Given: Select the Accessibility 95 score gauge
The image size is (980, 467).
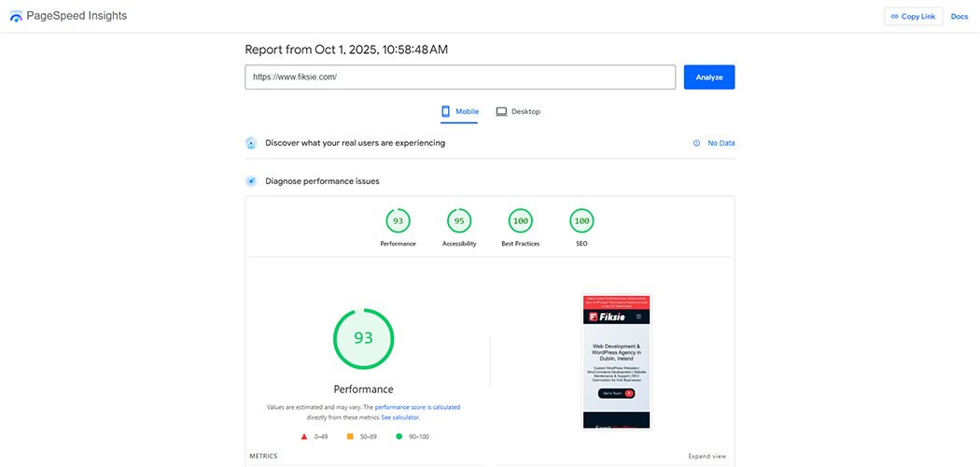Looking at the screenshot, I should click(x=458, y=221).
